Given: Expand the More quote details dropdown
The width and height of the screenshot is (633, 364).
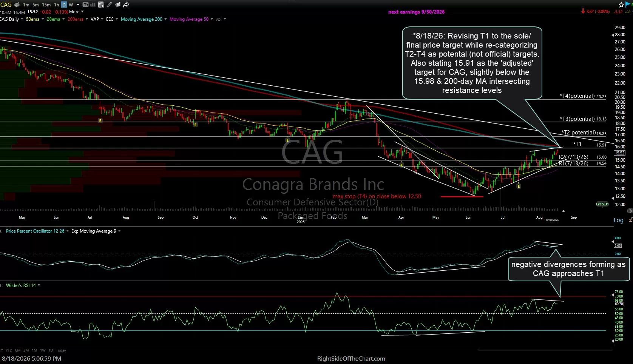Looking at the screenshot, I should point(76,12).
